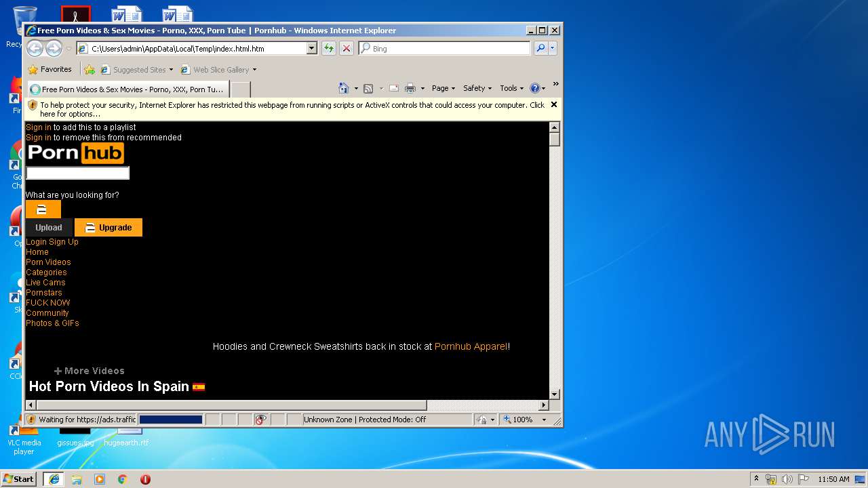Stop loading with the red X icon

click(x=346, y=48)
